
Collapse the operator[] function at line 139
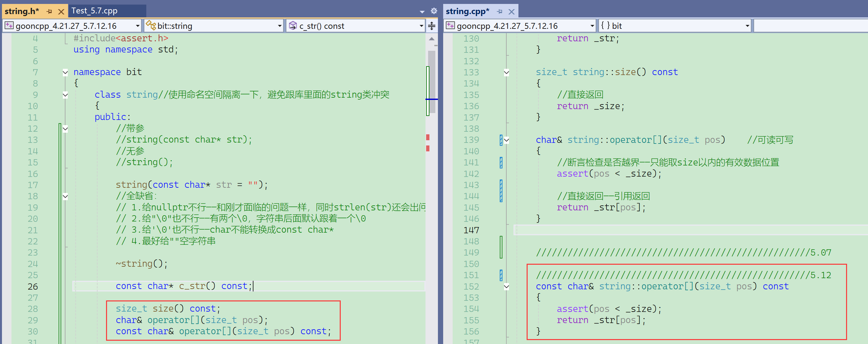506,140
